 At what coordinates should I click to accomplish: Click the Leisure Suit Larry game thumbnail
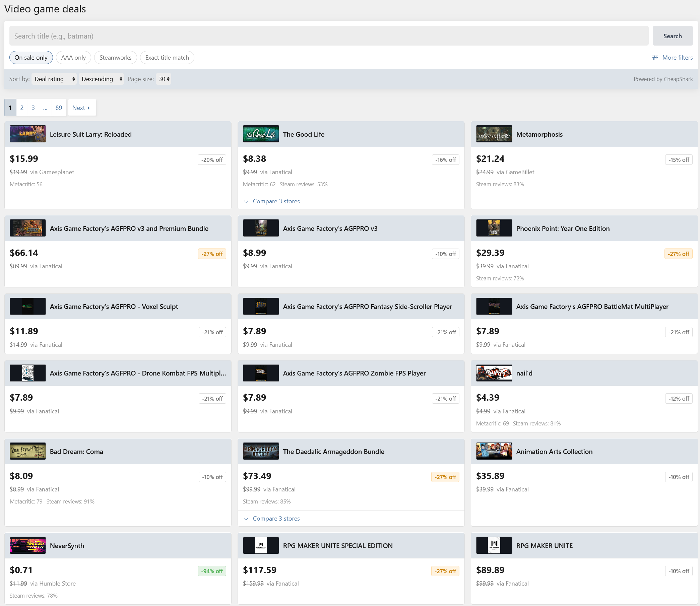coord(28,134)
